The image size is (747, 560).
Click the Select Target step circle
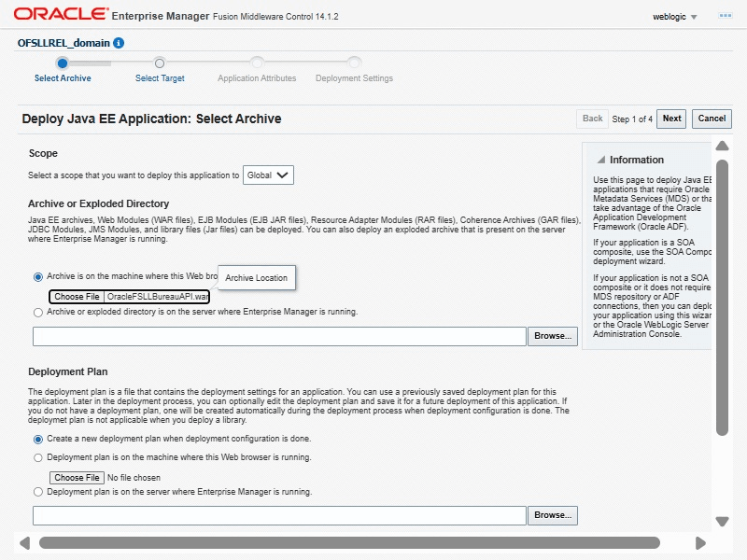[x=160, y=63]
